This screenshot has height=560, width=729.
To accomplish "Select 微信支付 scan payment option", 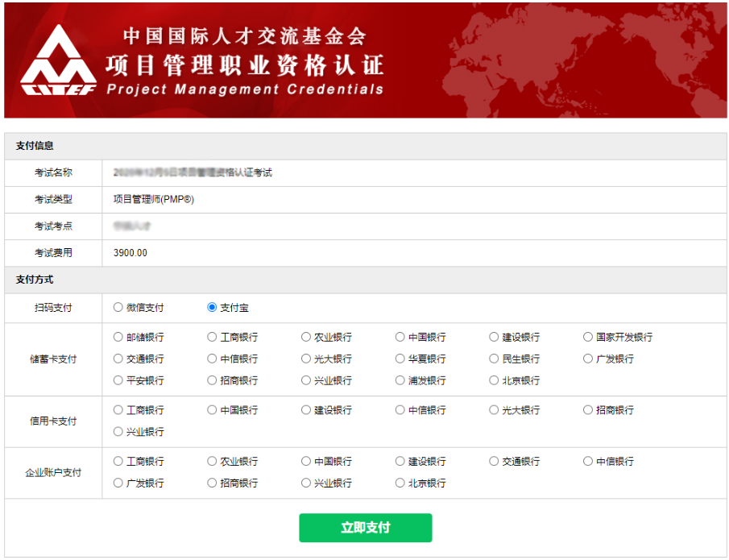I will (118, 307).
